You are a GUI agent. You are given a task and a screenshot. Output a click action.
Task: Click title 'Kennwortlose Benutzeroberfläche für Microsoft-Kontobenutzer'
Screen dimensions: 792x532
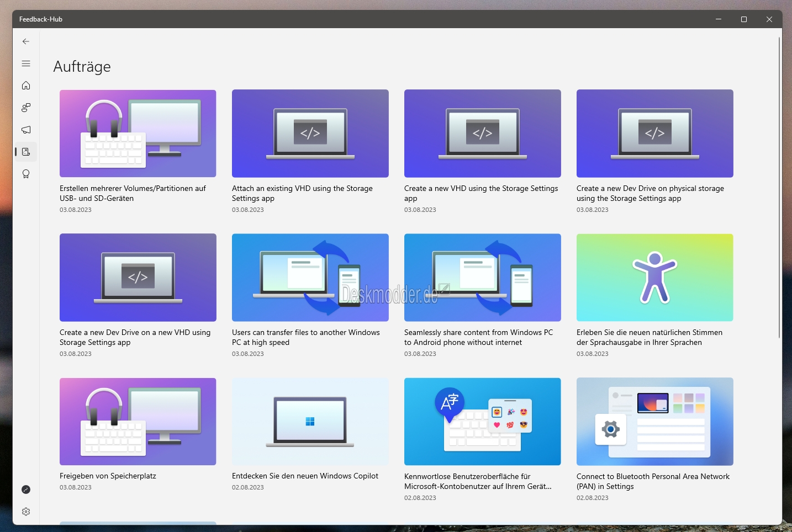click(x=478, y=481)
